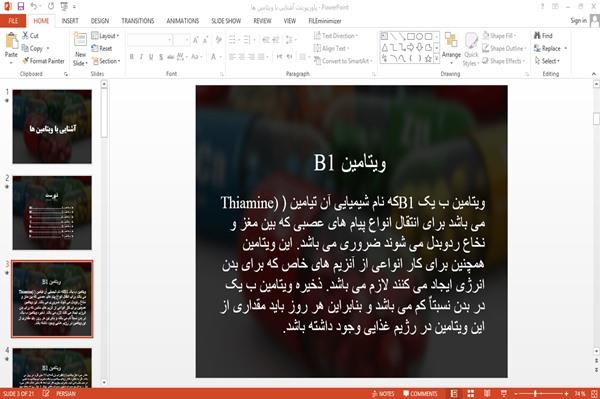Center the paragraph text

241,57
